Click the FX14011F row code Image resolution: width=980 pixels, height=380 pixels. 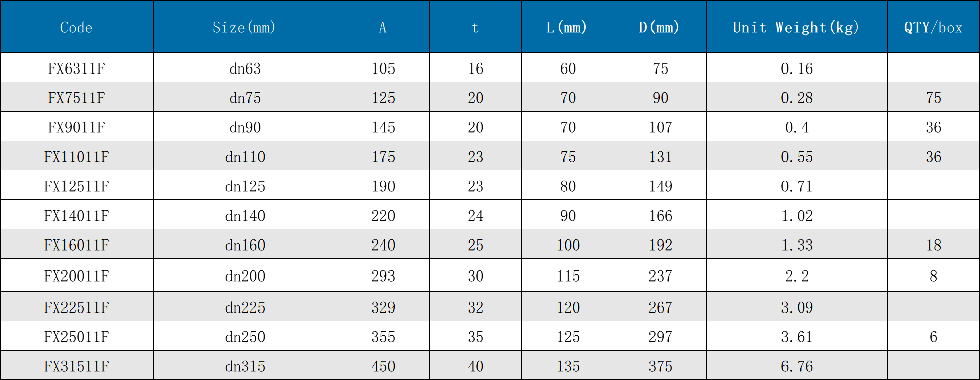(x=77, y=216)
